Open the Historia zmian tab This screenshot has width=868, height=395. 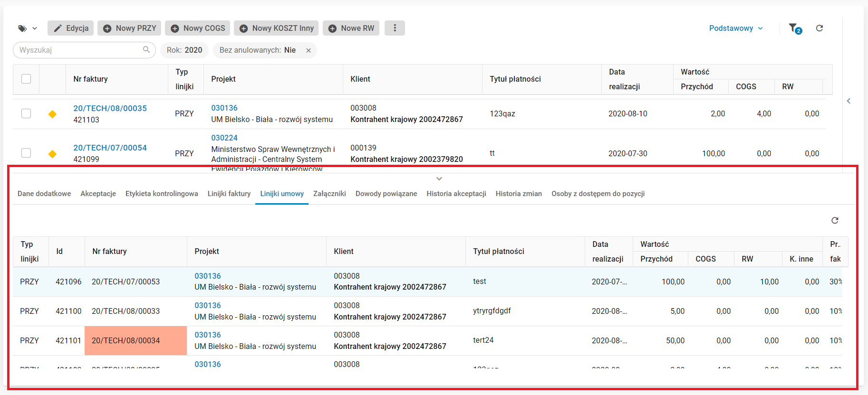coord(519,194)
